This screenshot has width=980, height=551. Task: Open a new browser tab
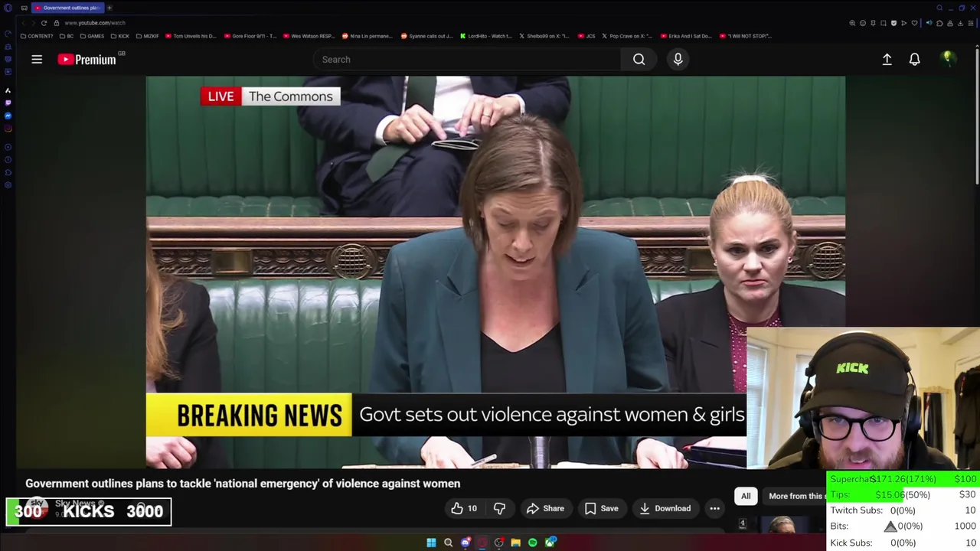point(109,8)
